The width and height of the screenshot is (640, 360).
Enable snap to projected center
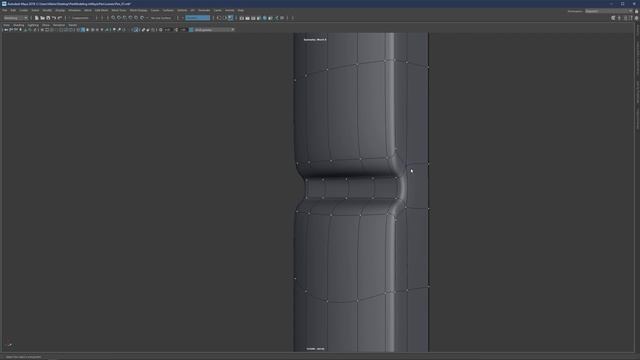pos(131,18)
